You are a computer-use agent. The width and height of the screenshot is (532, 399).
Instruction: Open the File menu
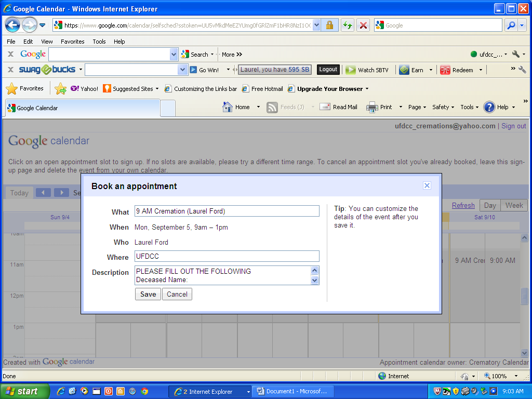pyautogui.click(x=11, y=42)
